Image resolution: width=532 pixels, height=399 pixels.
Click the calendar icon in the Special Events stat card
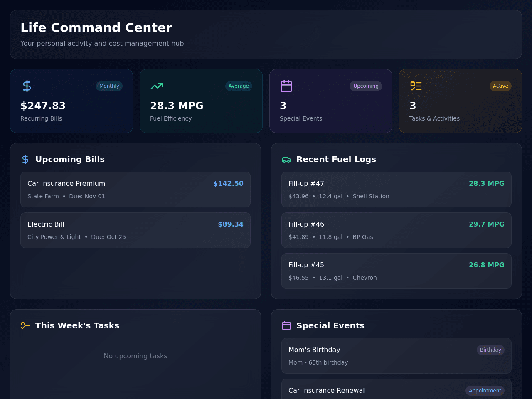286,86
